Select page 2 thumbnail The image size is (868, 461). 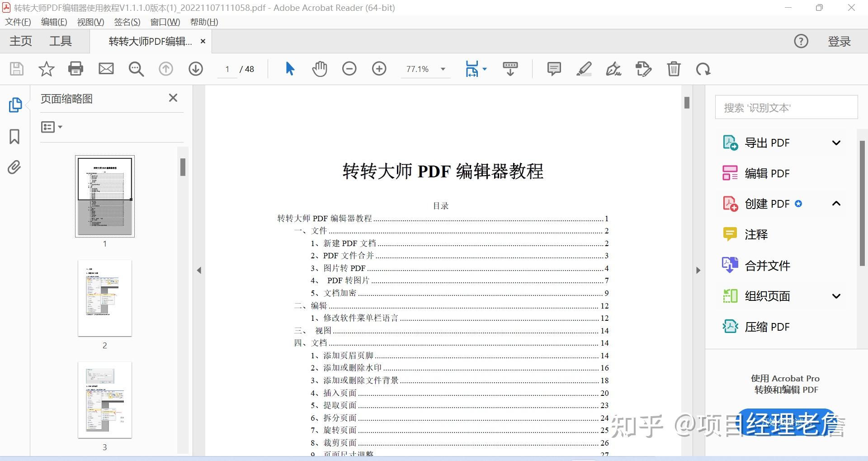pos(105,298)
